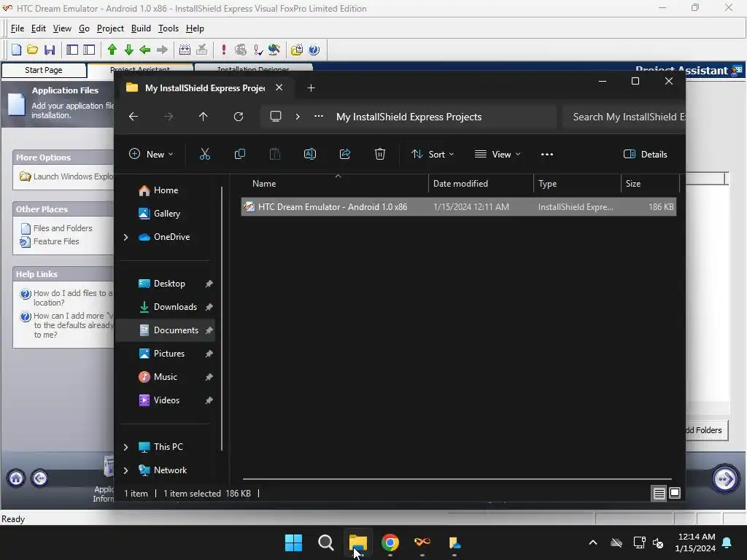Expand the OneDrive tree node
747x560 pixels.
pyautogui.click(x=125, y=237)
